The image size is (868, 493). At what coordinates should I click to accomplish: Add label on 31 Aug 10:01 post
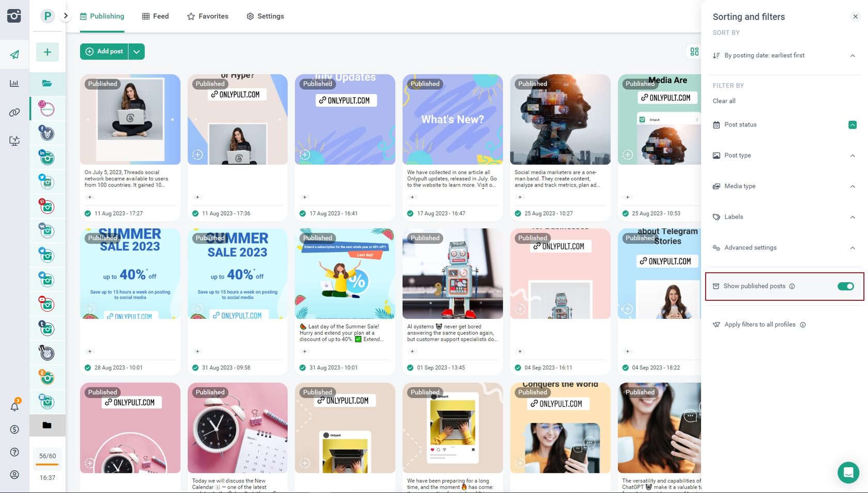point(305,351)
